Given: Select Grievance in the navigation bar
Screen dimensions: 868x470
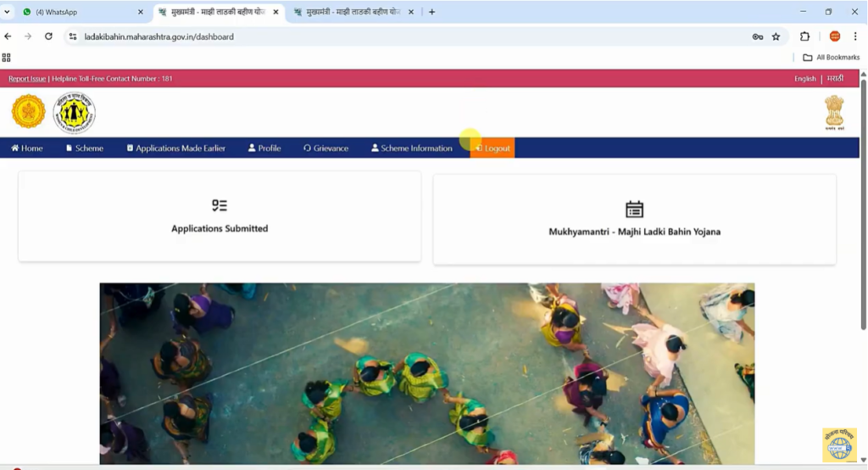Looking at the screenshot, I should tap(325, 148).
